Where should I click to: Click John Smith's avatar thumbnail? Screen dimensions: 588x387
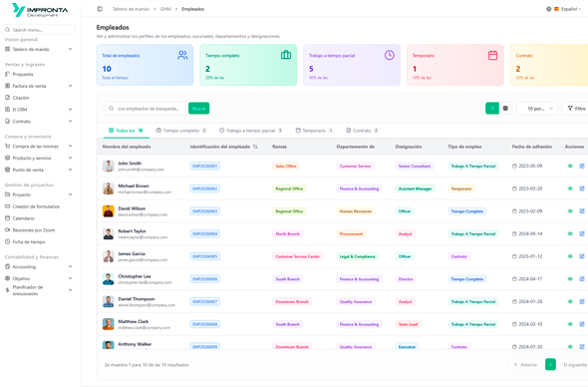[109, 166]
